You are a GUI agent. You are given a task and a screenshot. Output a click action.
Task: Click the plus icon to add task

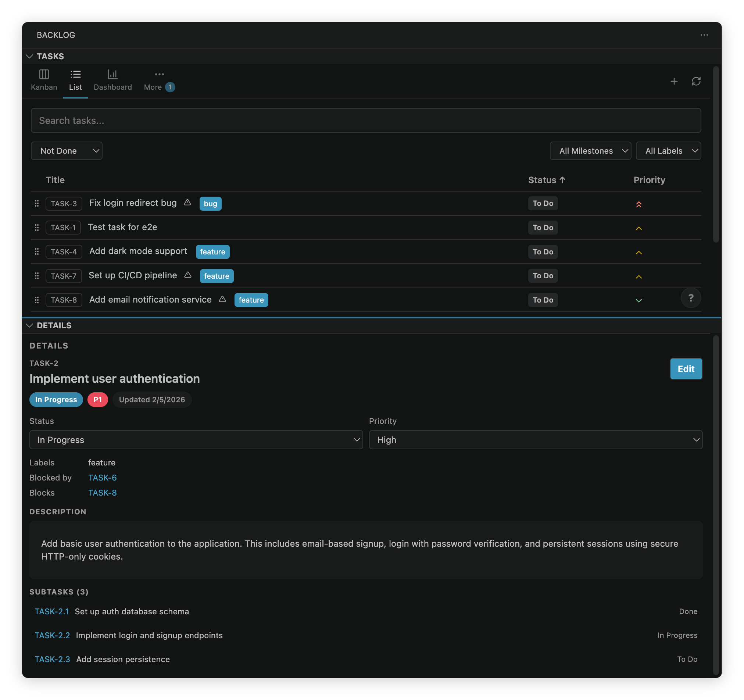click(x=674, y=81)
